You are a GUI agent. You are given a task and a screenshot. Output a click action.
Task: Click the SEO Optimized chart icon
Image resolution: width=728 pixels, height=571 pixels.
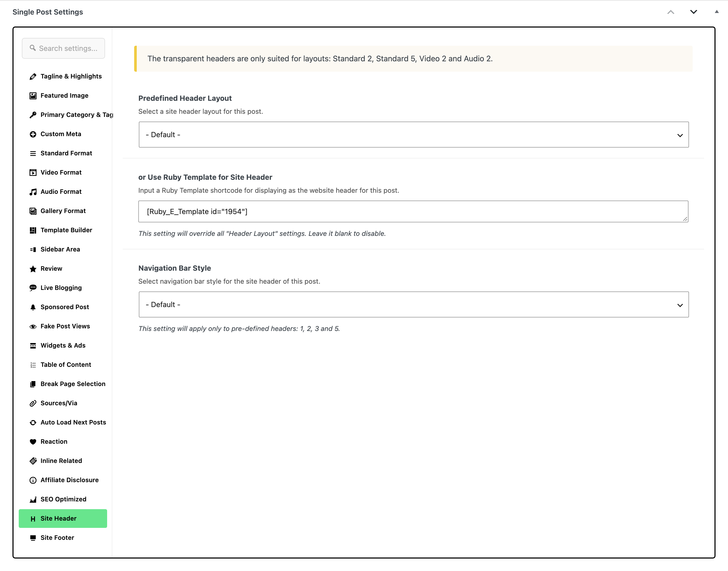(x=33, y=500)
